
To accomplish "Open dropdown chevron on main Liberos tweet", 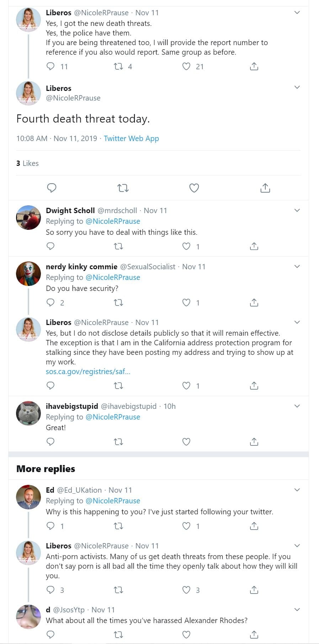I will (297, 87).
